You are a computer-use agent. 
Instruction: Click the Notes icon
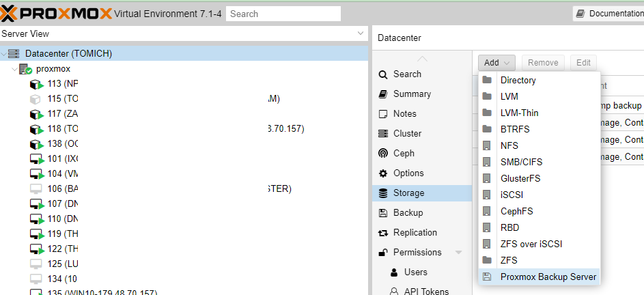383,114
